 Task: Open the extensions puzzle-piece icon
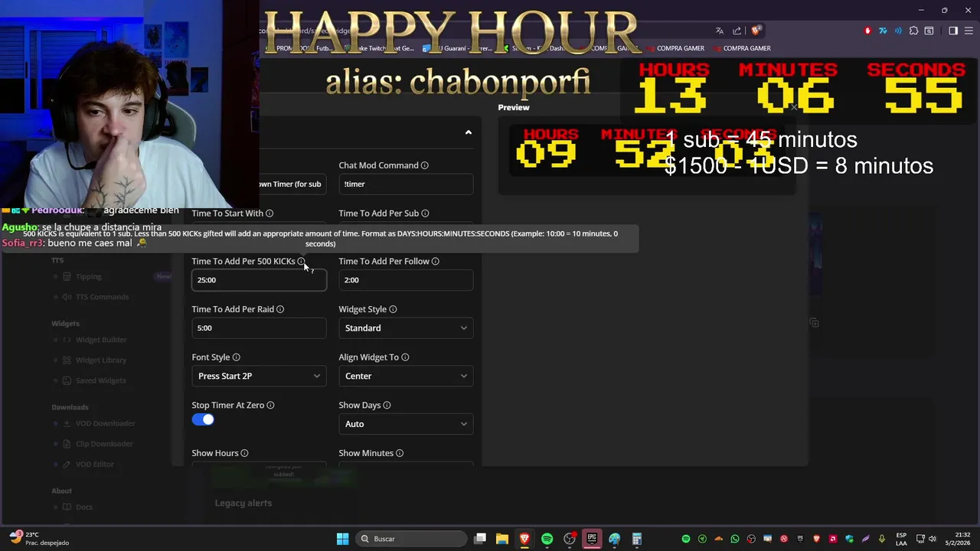coord(913,31)
